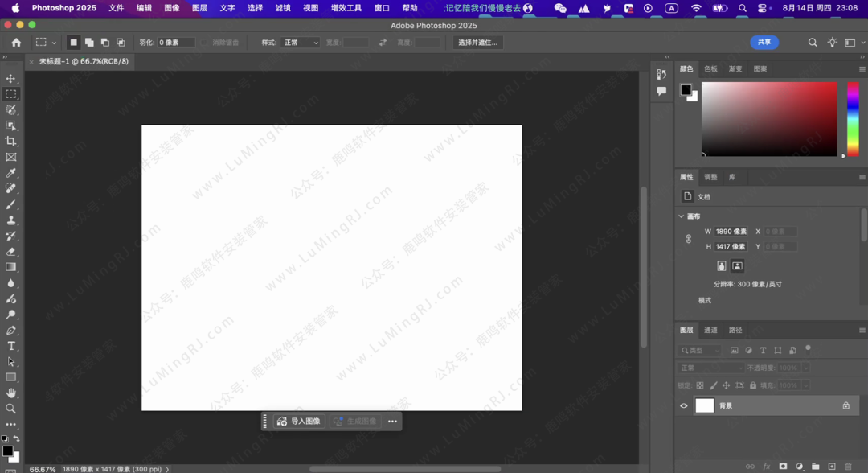Select the Move tool
The image size is (868, 473).
[11, 79]
